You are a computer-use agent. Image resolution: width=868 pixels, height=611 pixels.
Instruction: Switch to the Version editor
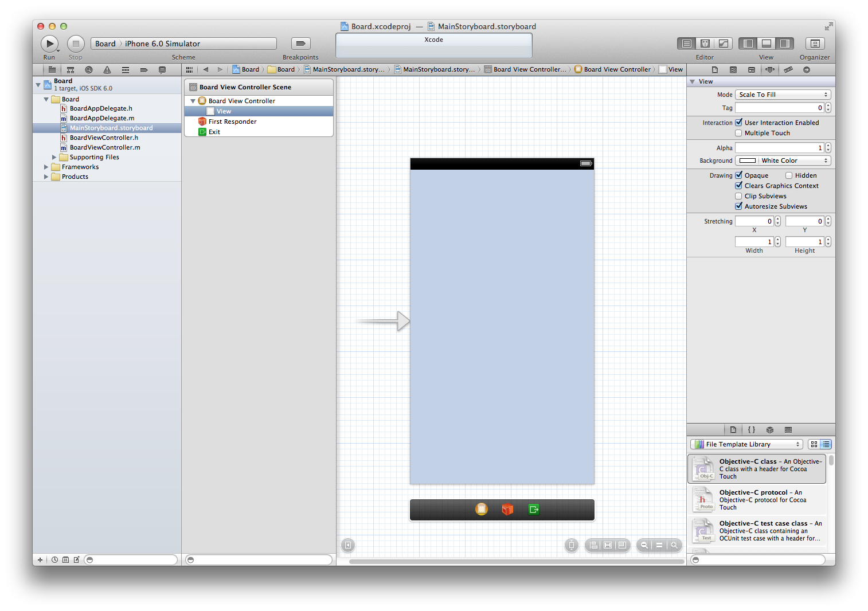(724, 44)
